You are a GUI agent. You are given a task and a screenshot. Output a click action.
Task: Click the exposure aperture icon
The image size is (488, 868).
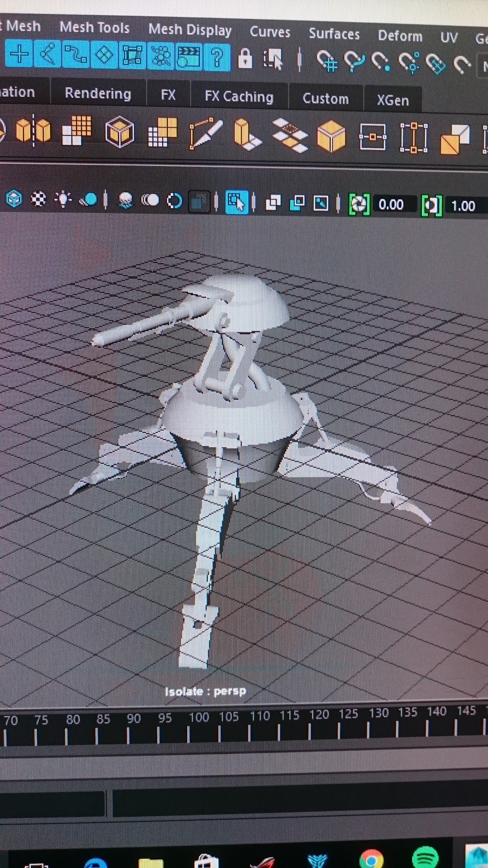coord(359,205)
